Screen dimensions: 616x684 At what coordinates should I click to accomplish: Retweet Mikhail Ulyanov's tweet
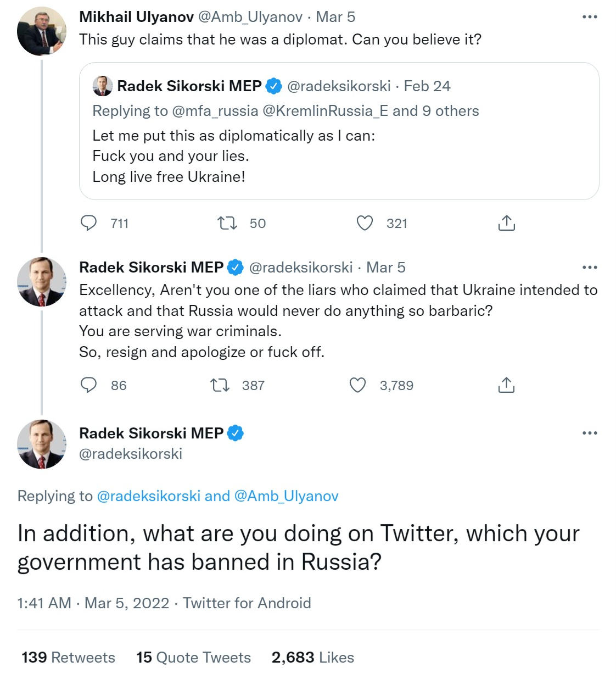[227, 223]
